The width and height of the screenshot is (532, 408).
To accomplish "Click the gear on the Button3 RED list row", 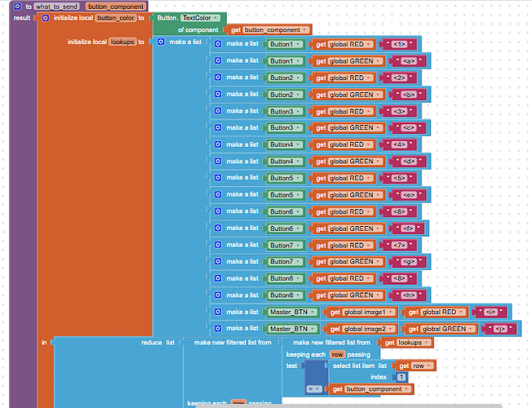I will [218, 111].
